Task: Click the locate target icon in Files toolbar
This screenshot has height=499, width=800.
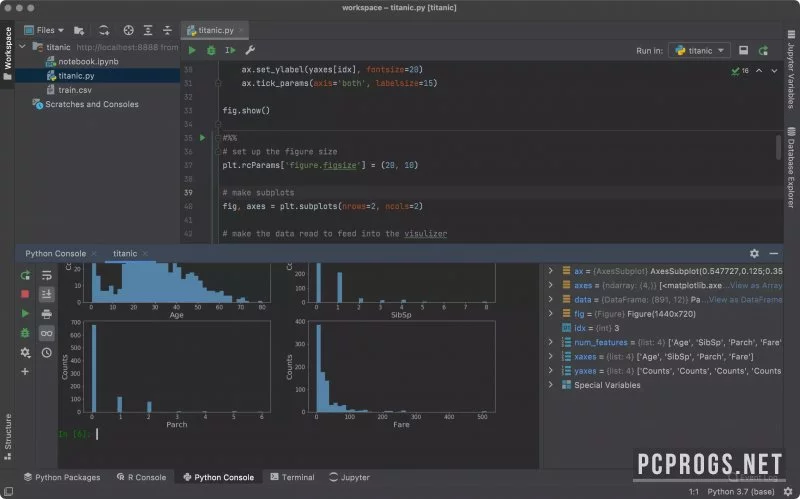Action: (129, 31)
